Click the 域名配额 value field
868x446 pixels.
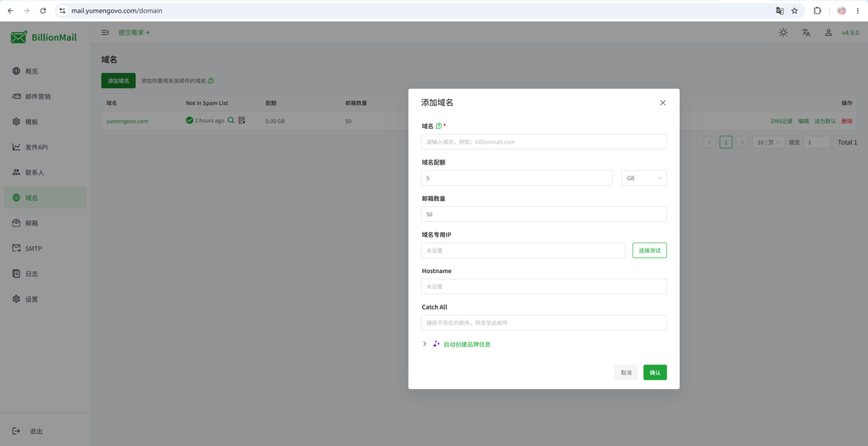(x=516, y=178)
